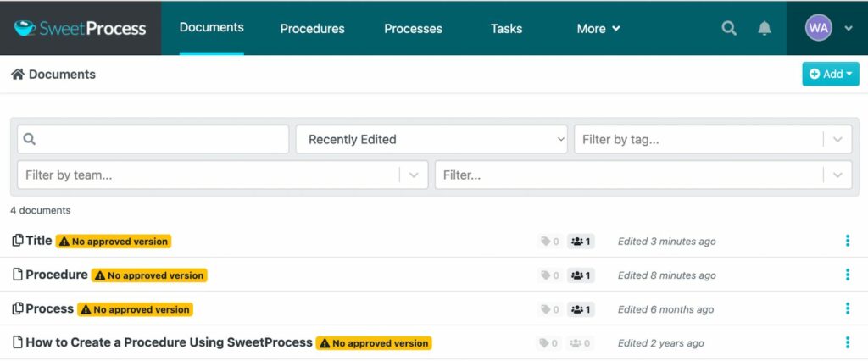The width and height of the screenshot is (868, 361).
Task: Switch to the Procedures tab
Action: [312, 29]
